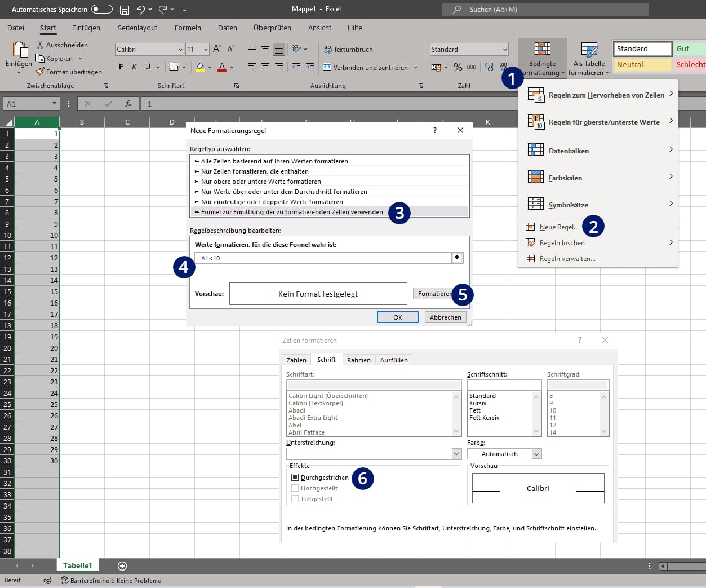
Task: Toggle Automatisches Speichern switch
Action: pyautogui.click(x=101, y=9)
